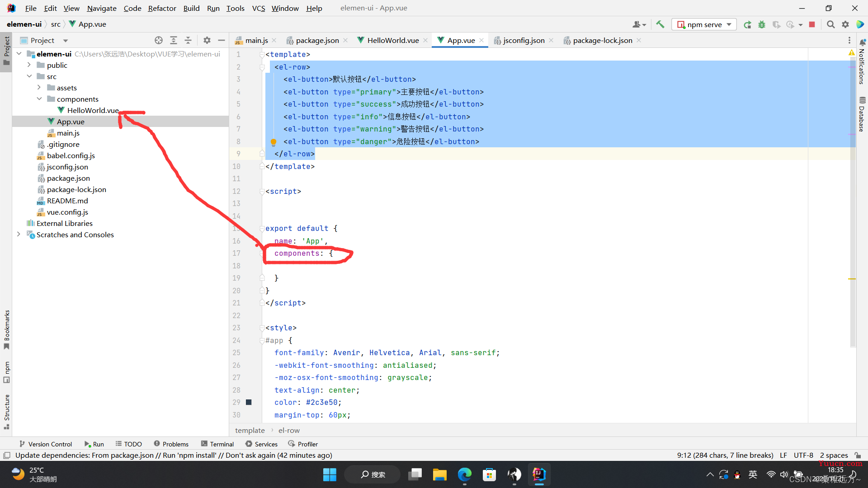The image size is (868, 488).
Task: Toggle the read-only lock in the status bar
Action: pos(858,455)
